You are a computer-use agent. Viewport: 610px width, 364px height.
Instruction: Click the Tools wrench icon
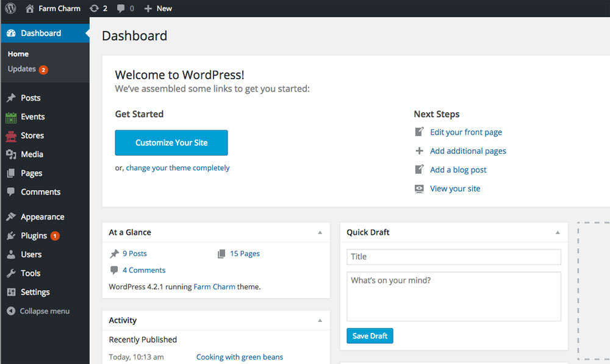[x=11, y=273]
